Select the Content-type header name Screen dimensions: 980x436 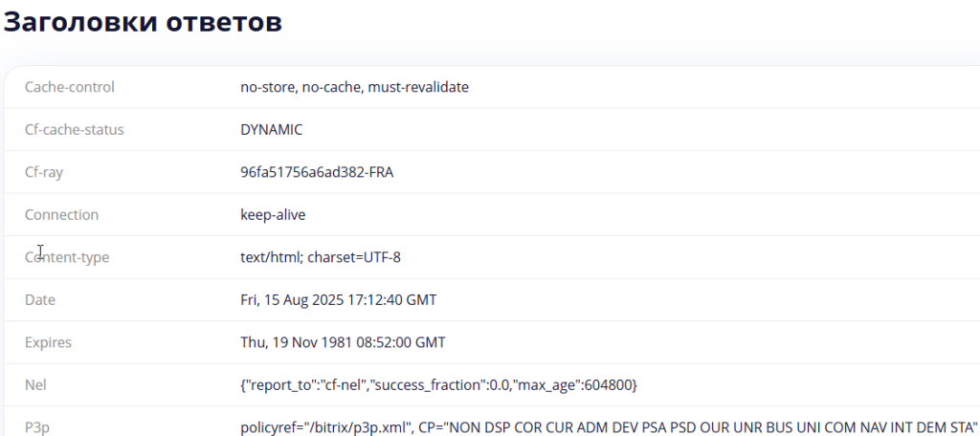click(x=67, y=257)
